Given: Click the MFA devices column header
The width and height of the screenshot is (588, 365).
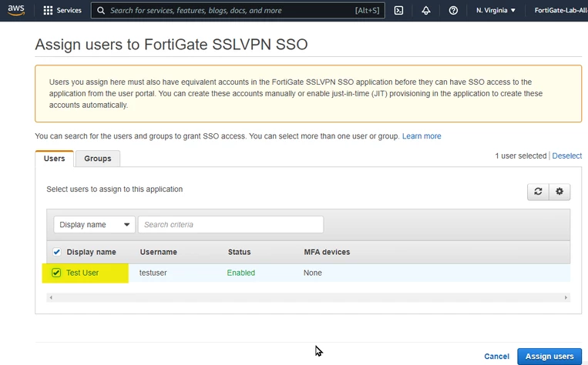Looking at the screenshot, I should (327, 252).
